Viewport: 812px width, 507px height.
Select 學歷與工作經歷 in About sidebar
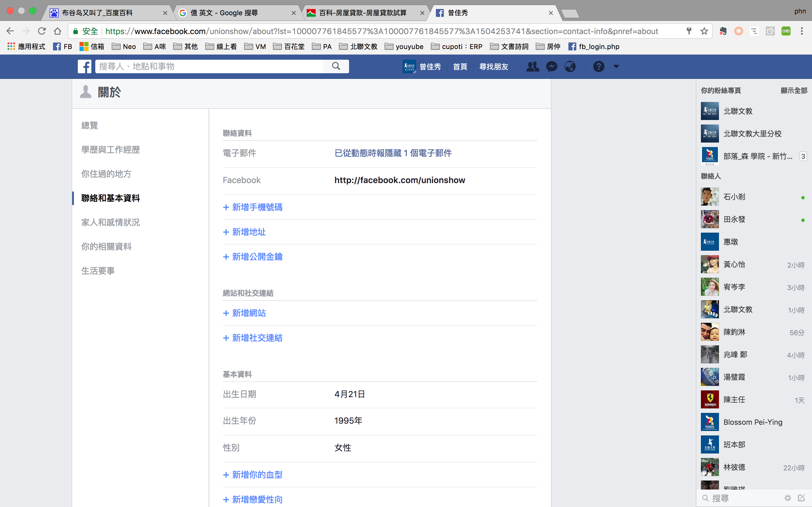(x=111, y=150)
